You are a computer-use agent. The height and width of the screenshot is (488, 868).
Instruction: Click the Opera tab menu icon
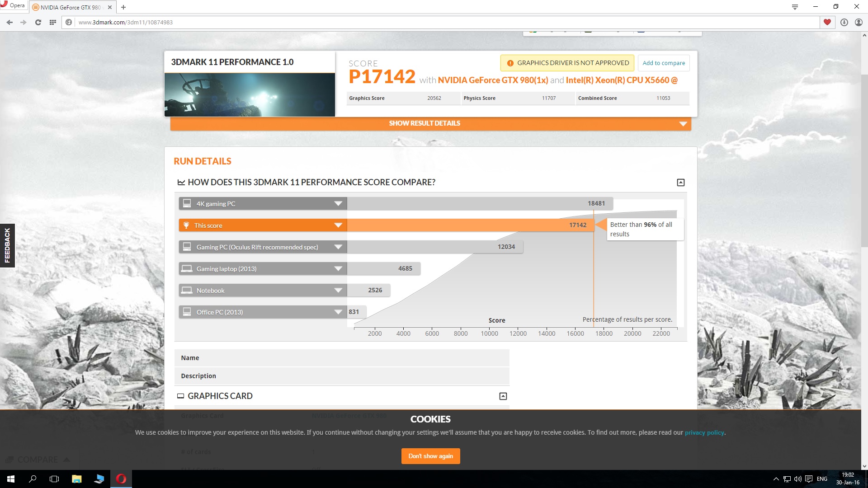[795, 7]
